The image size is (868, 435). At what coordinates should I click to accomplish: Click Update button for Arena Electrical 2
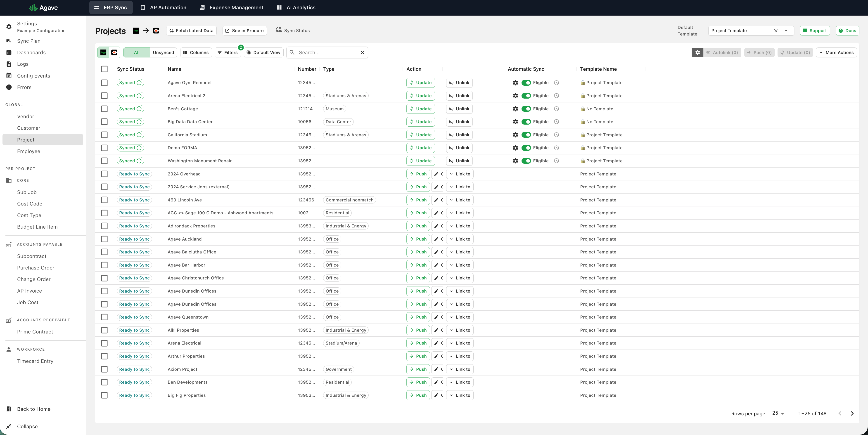[x=420, y=96]
